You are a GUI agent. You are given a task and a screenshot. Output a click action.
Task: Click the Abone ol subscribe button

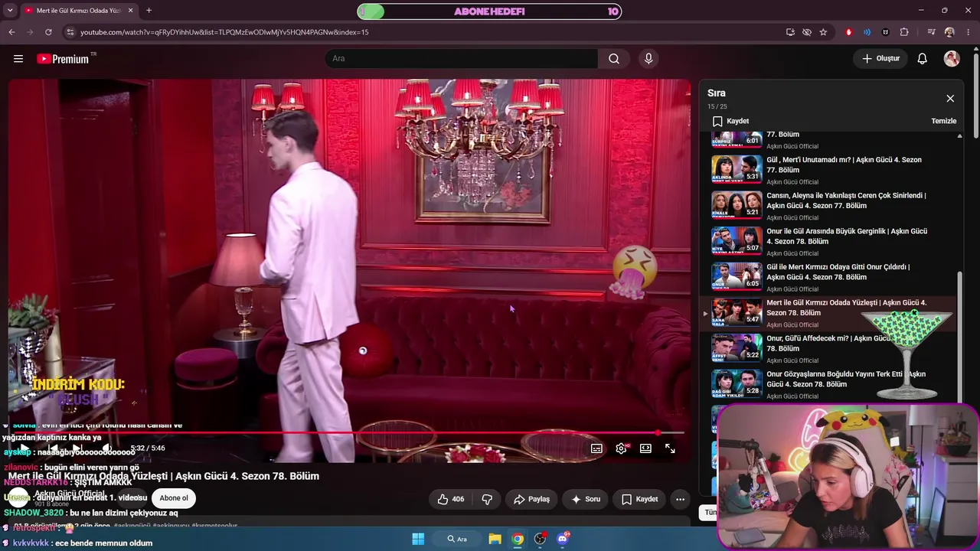174,498
